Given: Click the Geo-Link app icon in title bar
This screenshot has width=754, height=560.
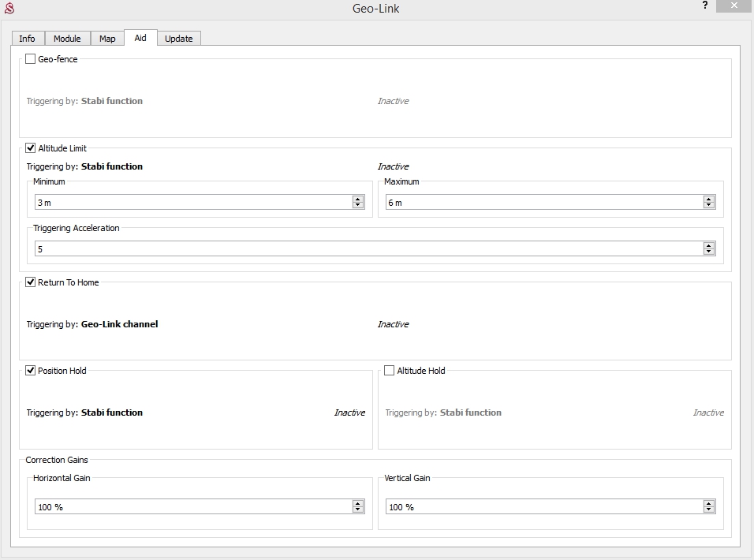Looking at the screenshot, I should (x=9, y=9).
